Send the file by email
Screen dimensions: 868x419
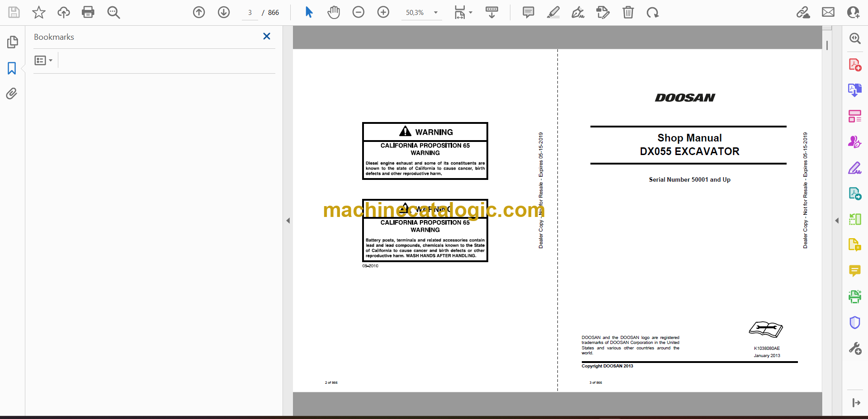(x=828, y=12)
